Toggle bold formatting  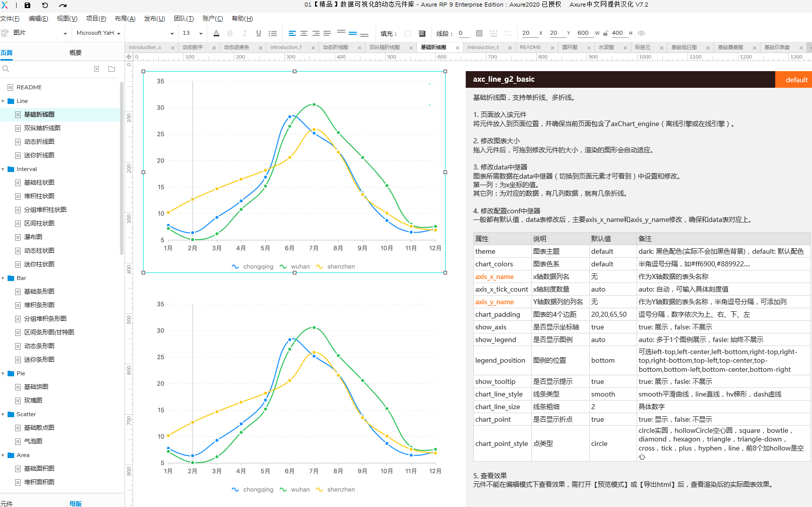click(230, 33)
